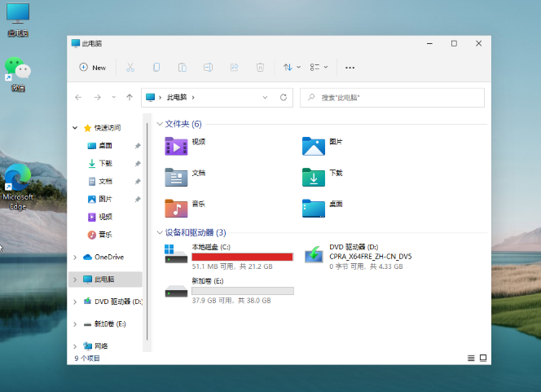Switch to large thumbnails view in status bar
541x392 pixels.
[x=482, y=358]
